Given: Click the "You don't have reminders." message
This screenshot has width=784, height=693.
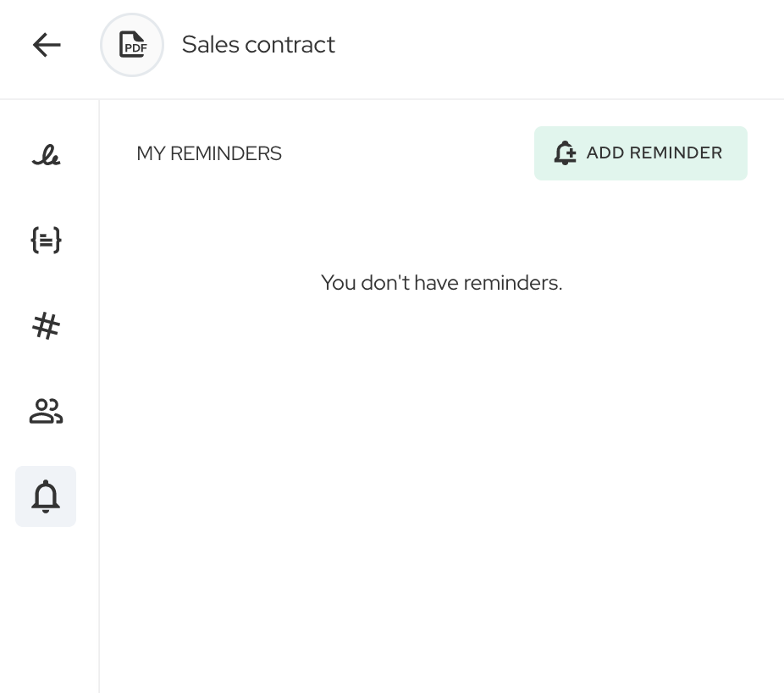Looking at the screenshot, I should 441,283.
